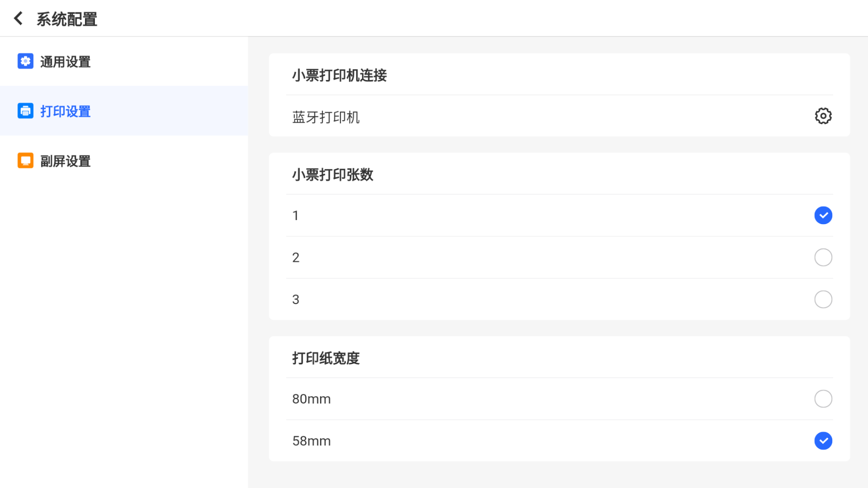868x488 pixels.
Task: Click the printer icon beside 打印设置
Action: point(25,111)
